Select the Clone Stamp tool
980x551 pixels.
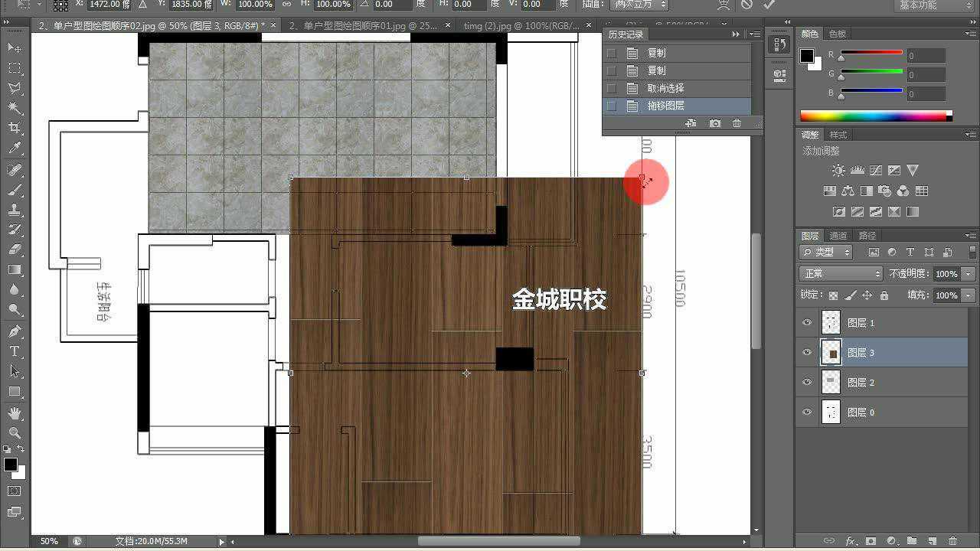[x=15, y=209]
